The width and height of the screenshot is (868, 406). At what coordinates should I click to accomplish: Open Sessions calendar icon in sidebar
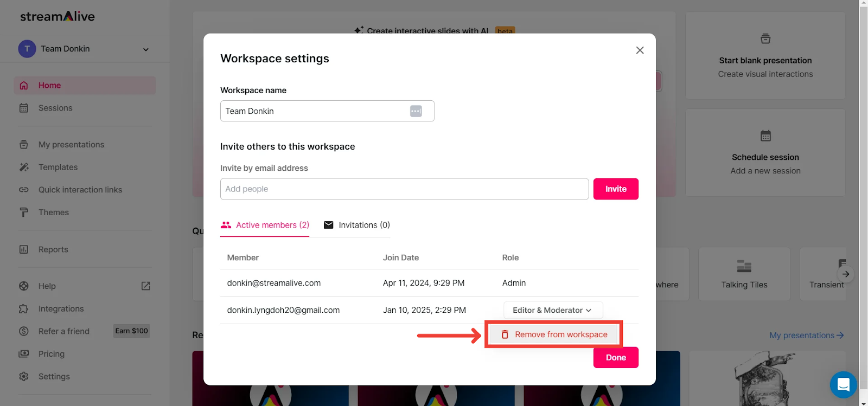[x=24, y=108]
